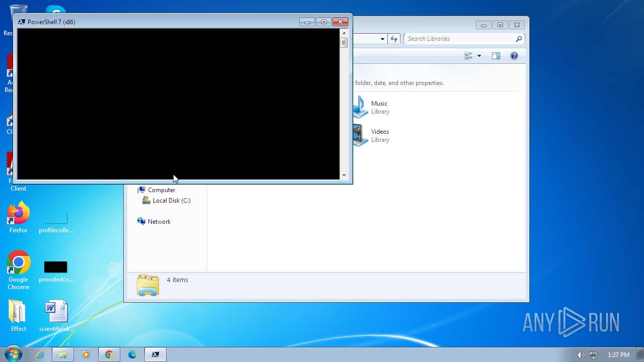Minimize the Libraries Explorer window
The height and width of the screenshot is (362, 644).
click(x=484, y=25)
